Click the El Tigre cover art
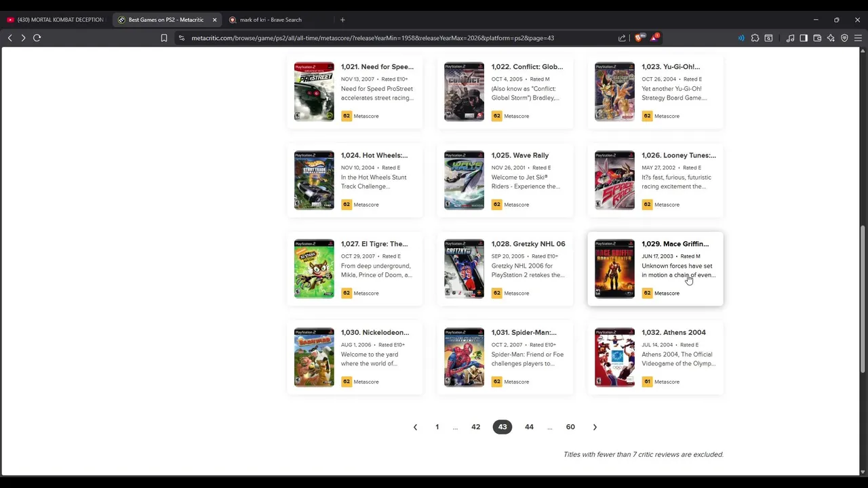The height and width of the screenshot is (488, 868). [x=314, y=268]
